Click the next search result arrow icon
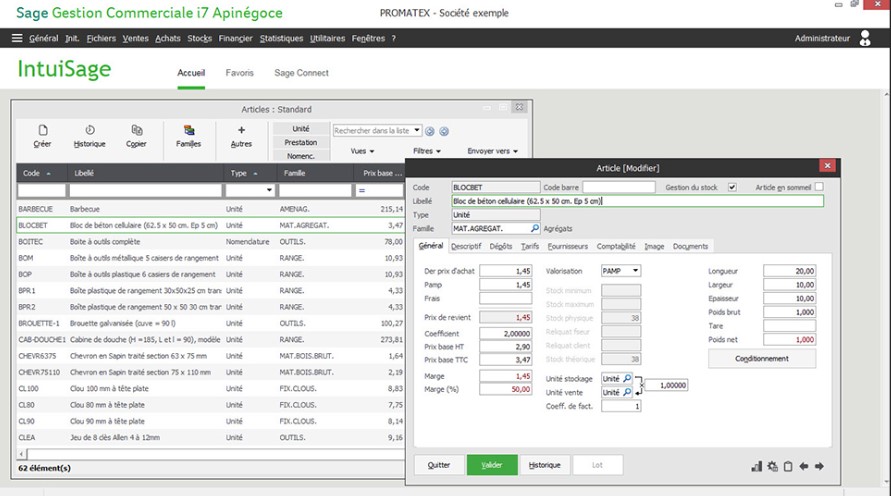The width and height of the screenshot is (891, 496). tap(444, 131)
